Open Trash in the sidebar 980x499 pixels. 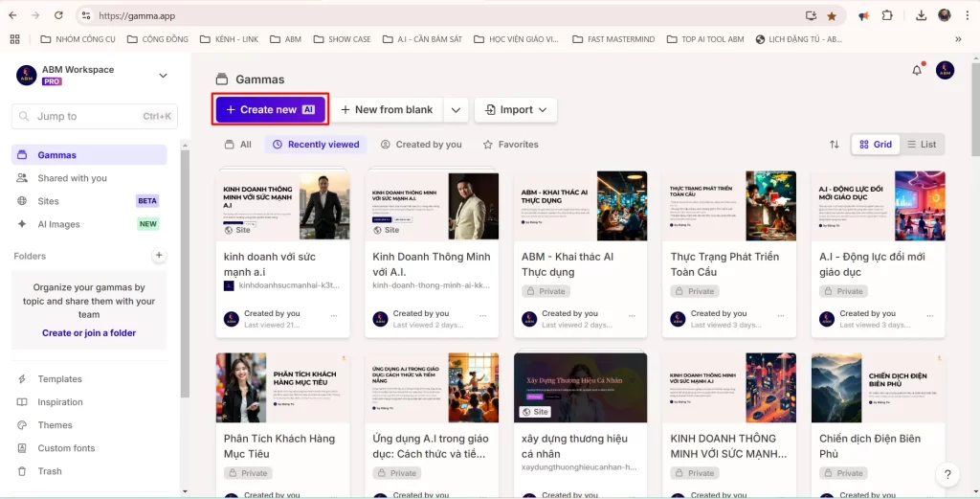tap(50, 471)
